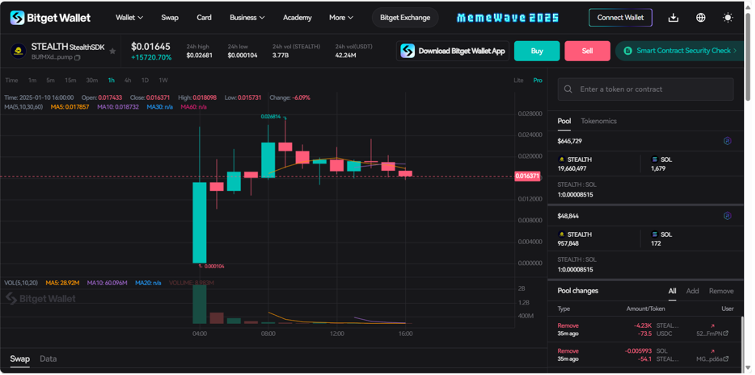The height and width of the screenshot is (375, 755).
Task: Select the 1D chart interval
Action: 144,80
